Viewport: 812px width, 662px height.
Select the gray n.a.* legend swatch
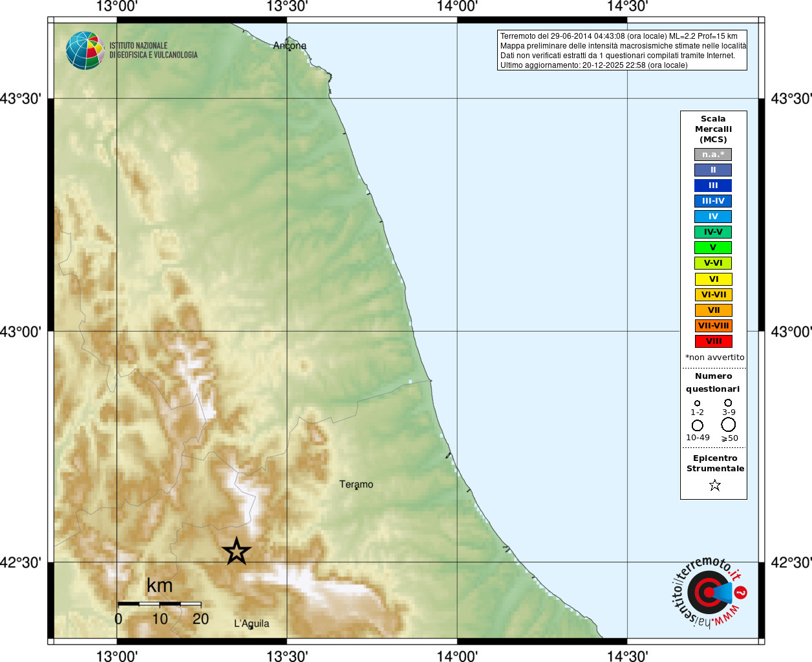pos(713,155)
